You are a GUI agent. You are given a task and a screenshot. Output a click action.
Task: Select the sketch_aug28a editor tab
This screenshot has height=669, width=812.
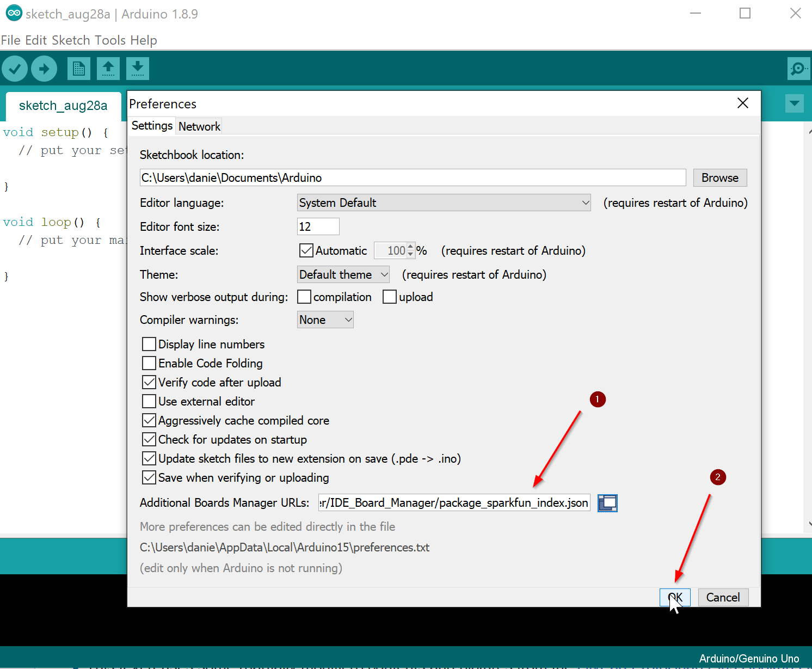click(63, 106)
